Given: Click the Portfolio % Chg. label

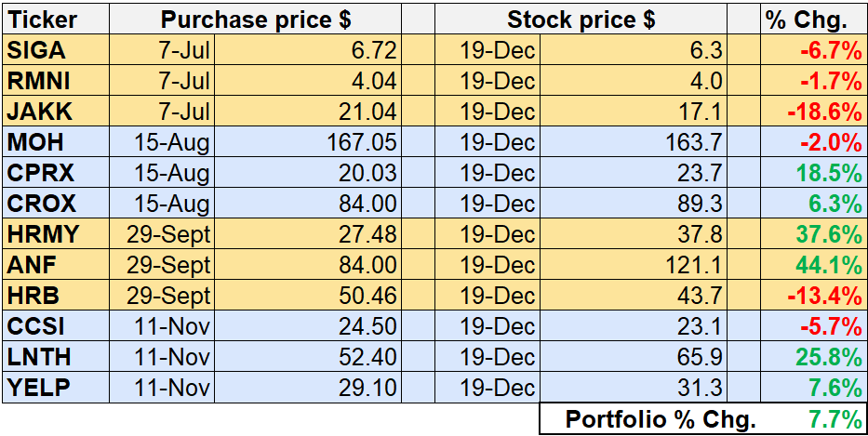Looking at the screenshot, I should pyautogui.click(x=649, y=419).
